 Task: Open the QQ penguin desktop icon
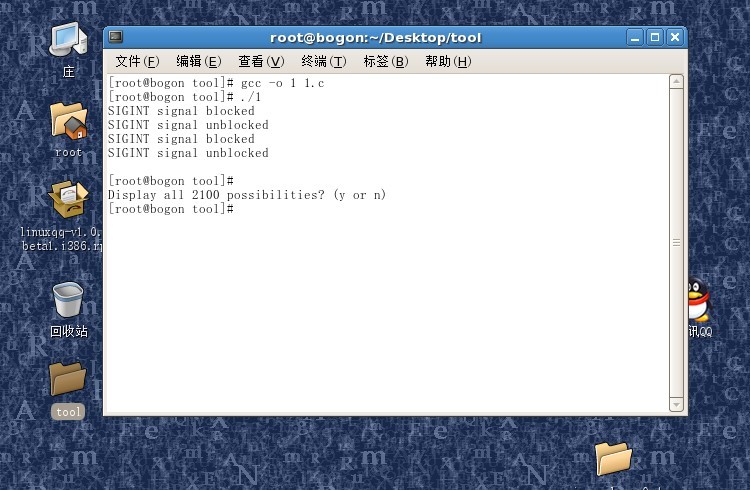(699, 301)
